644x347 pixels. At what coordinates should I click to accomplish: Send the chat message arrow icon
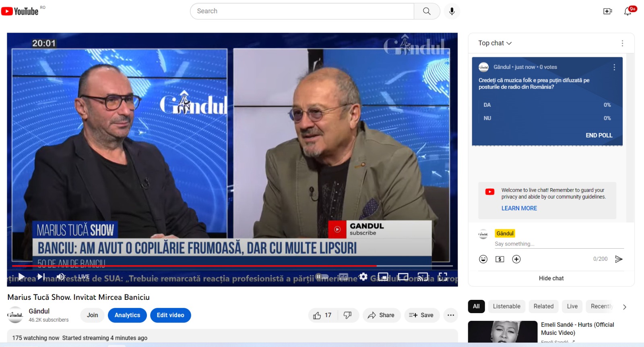(x=619, y=259)
